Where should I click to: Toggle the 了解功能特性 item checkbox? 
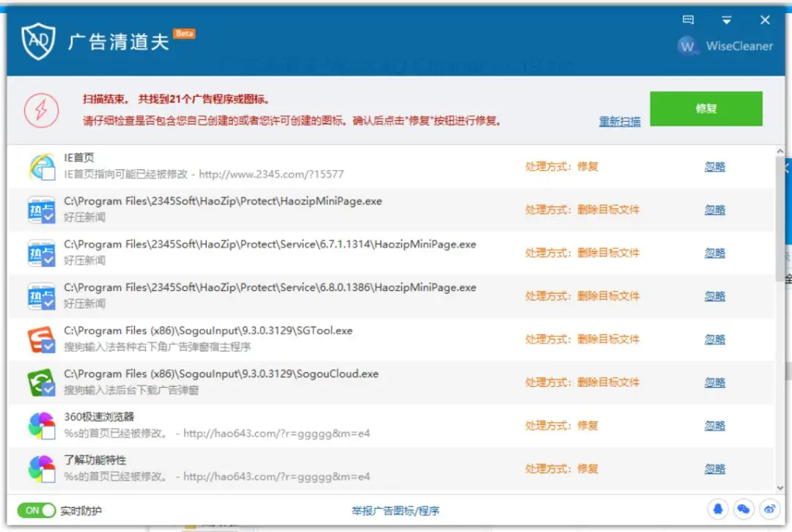(x=48, y=476)
